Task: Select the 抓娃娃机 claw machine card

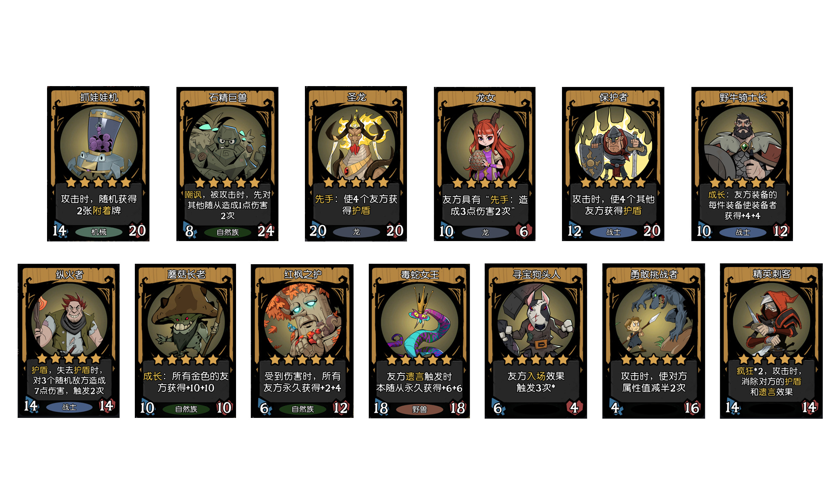Action: tap(98, 164)
